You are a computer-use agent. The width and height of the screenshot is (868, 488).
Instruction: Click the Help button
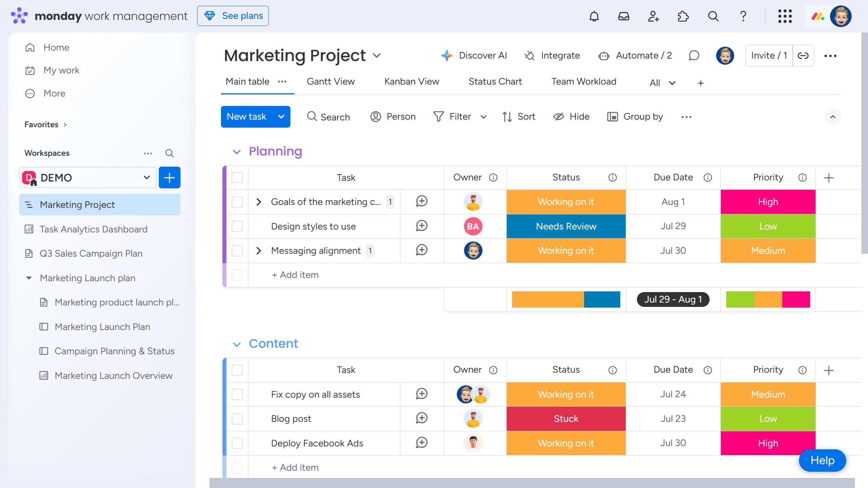822,461
